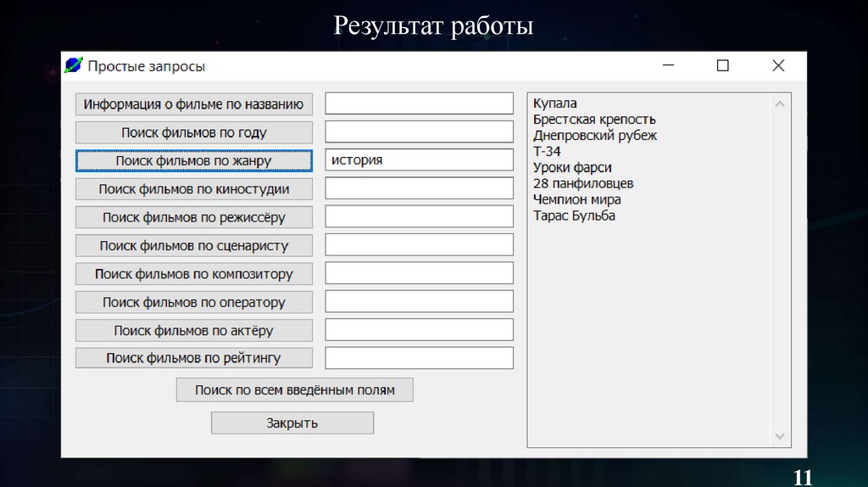This screenshot has height=487, width=868.
Task: Click the film title input field
Action: 420,104
